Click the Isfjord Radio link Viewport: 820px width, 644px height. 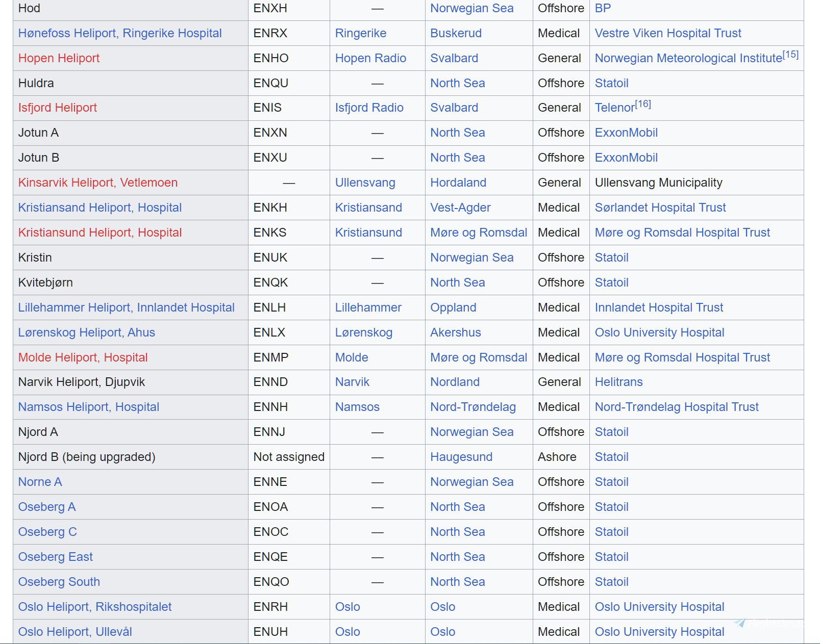[369, 108]
